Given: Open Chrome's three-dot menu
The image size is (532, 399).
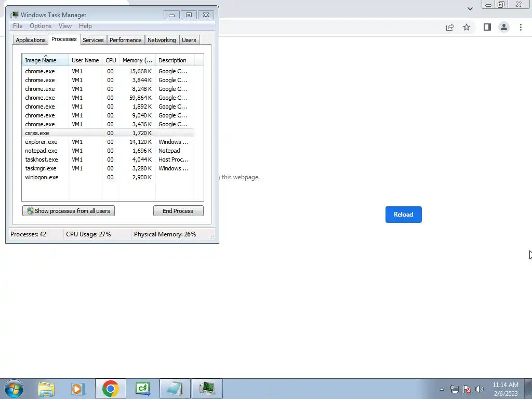Looking at the screenshot, I should (x=521, y=27).
